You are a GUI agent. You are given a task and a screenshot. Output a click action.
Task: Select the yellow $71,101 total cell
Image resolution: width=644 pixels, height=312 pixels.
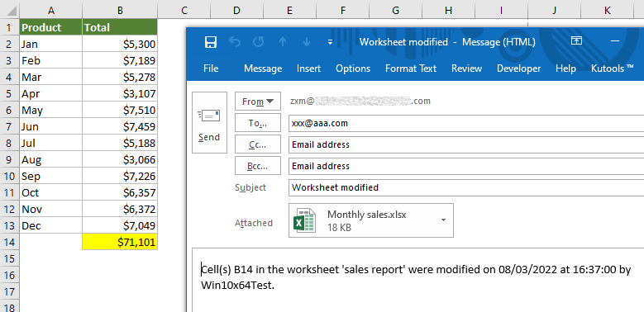[x=120, y=242]
